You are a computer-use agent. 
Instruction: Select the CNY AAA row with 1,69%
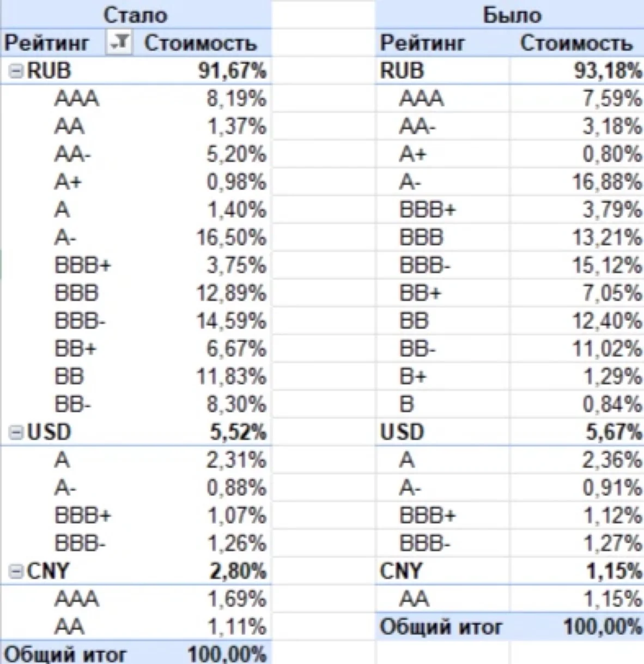(x=135, y=599)
